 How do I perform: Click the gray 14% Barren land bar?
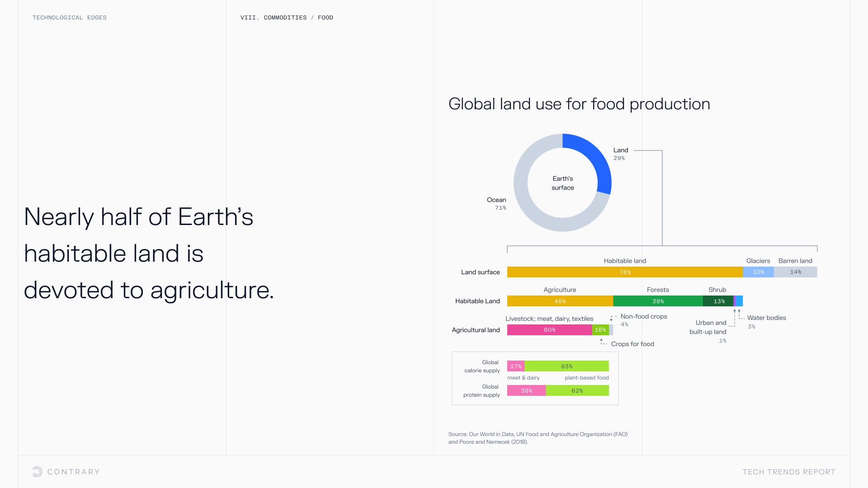[795, 272]
